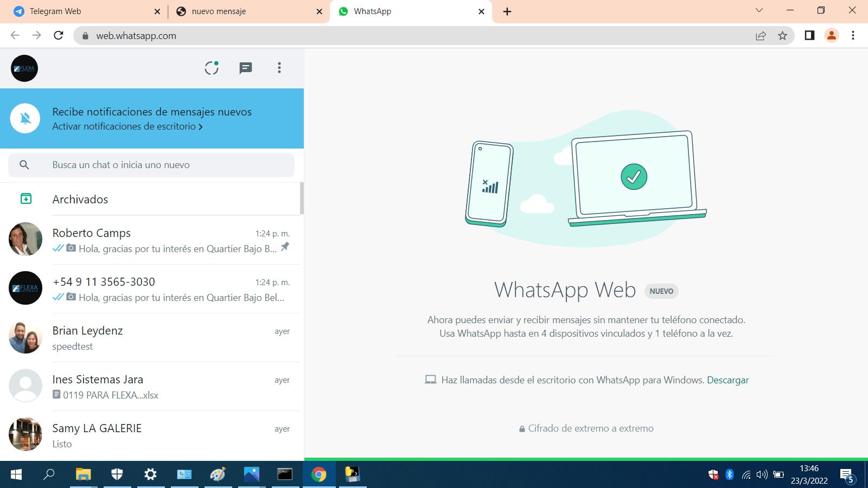Click Chrome icon in taskbar
The image size is (868, 488).
tap(319, 474)
